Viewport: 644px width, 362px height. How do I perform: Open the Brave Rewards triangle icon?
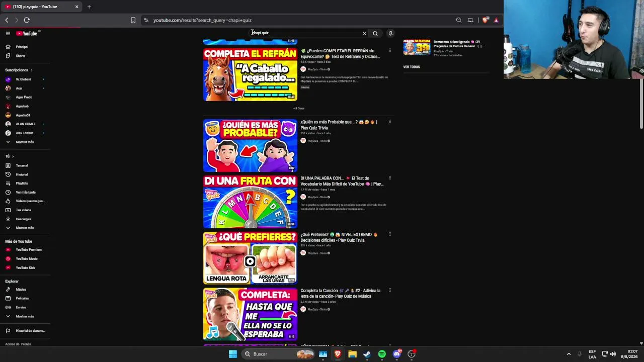point(496,20)
